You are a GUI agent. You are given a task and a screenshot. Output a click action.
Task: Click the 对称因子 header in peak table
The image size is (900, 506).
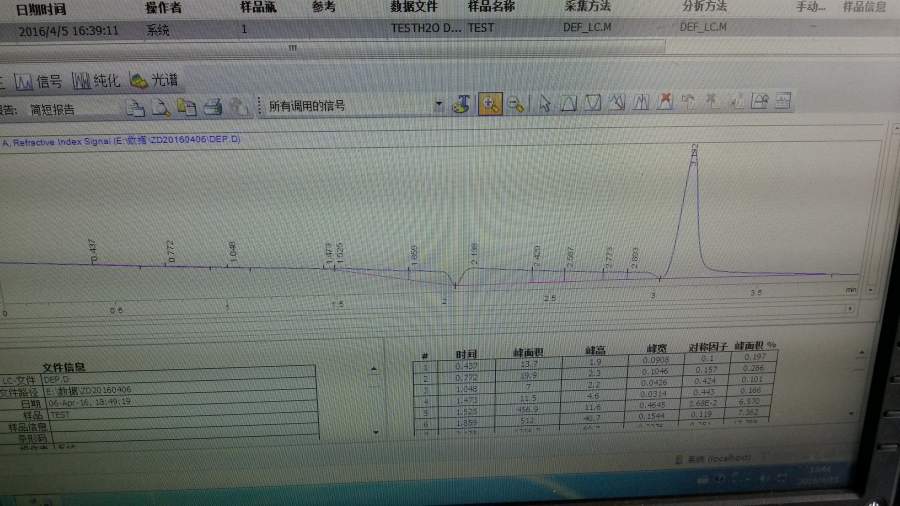708,347
